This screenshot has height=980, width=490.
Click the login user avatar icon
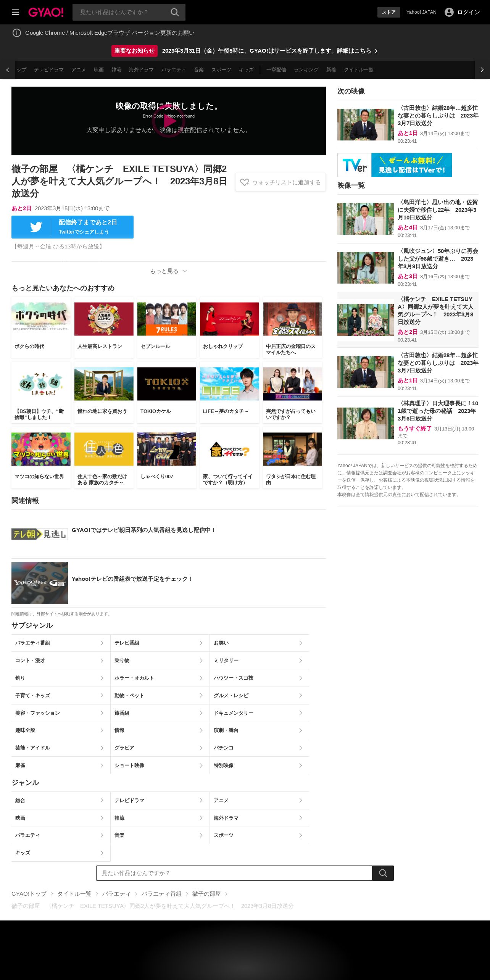coord(449,12)
